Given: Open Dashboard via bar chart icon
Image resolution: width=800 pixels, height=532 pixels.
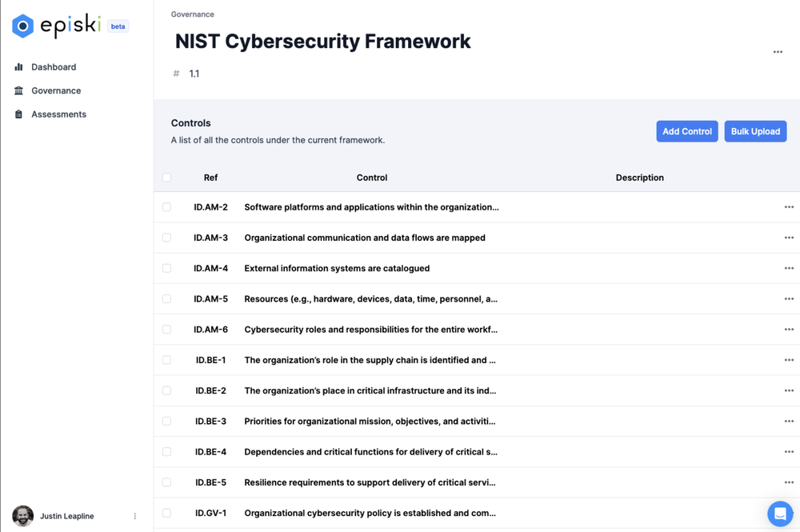Looking at the screenshot, I should [18, 67].
